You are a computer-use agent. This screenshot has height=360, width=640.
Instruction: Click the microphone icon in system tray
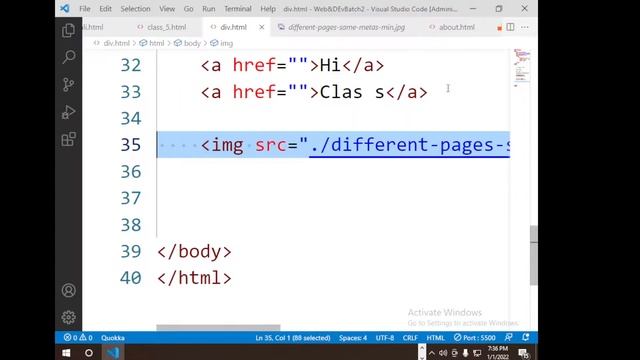465,353
